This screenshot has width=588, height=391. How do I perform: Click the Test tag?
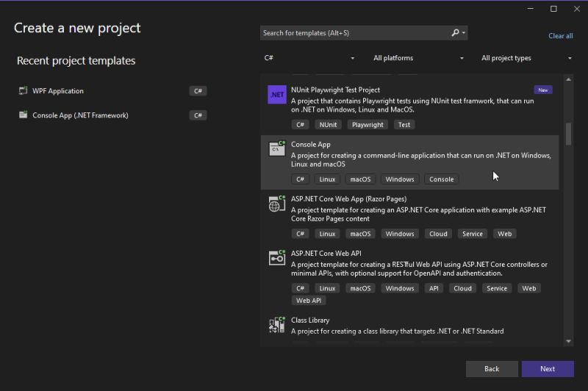click(404, 125)
